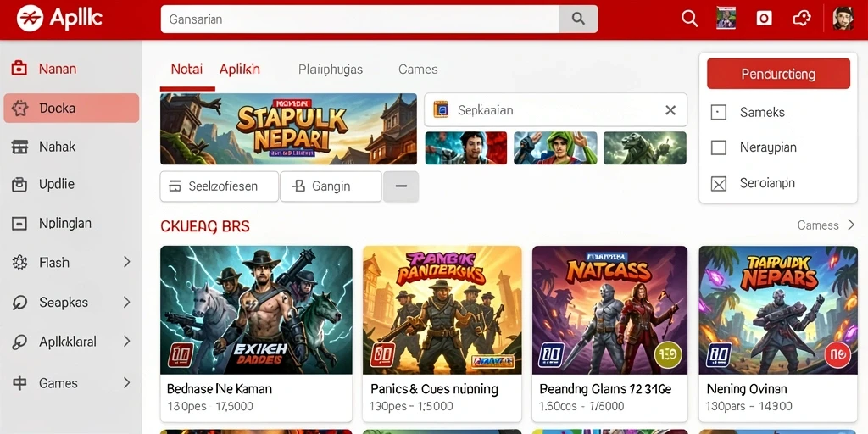Open the cloud sync icon in header
Screen dimensions: 868x434
coord(802,19)
